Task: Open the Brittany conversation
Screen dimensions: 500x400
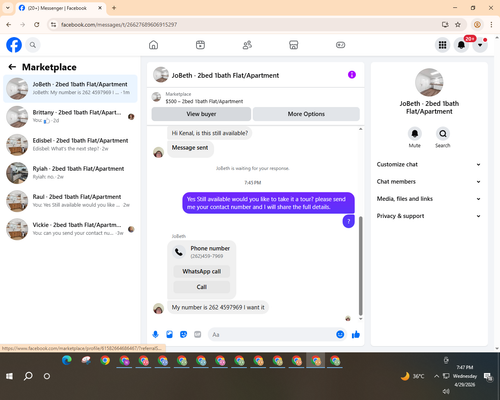Action: pyautogui.click(x=70, y=116)
